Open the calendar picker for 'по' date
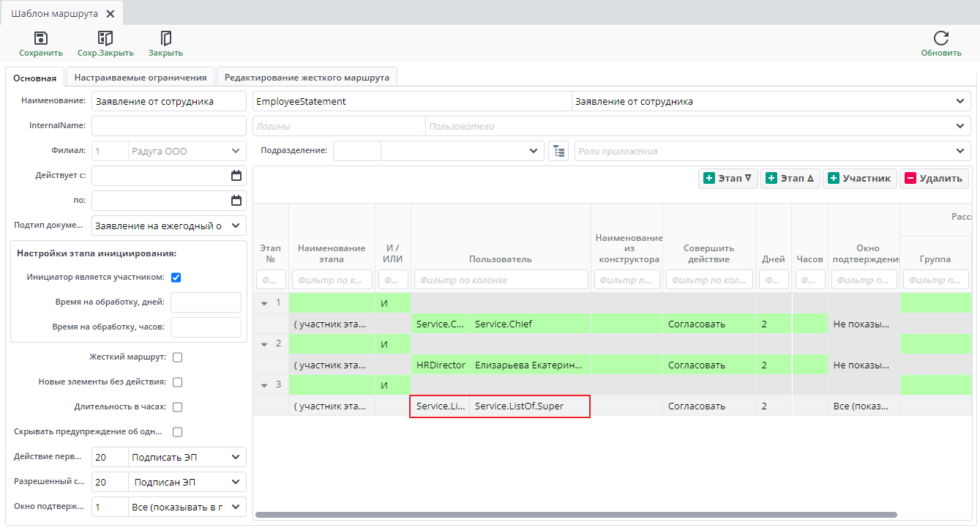Screen dimensions: 980x528 coord(236,201)
